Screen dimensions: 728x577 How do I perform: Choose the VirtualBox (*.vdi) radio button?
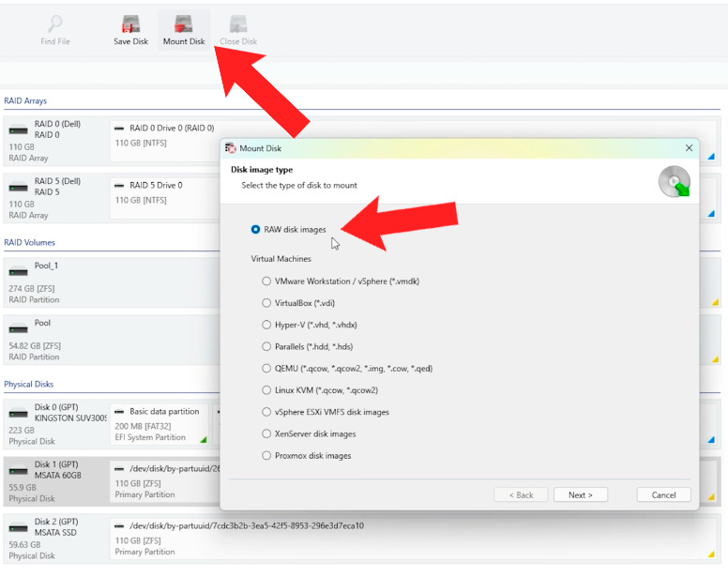(x=266, y=303)
